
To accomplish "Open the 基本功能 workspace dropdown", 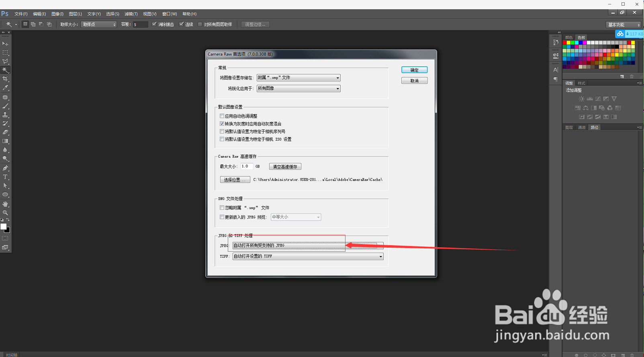I will (624, 25).
